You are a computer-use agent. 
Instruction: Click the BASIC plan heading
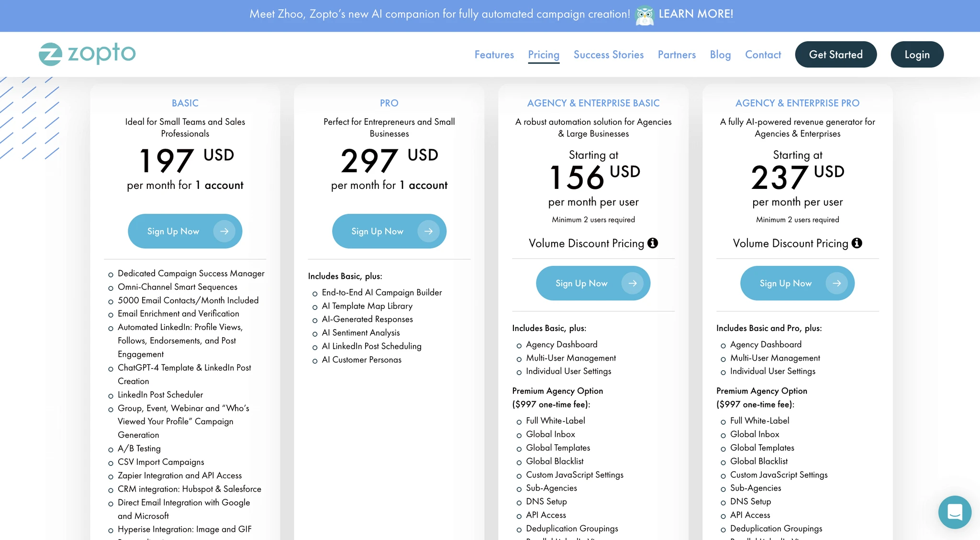[185, 103]
